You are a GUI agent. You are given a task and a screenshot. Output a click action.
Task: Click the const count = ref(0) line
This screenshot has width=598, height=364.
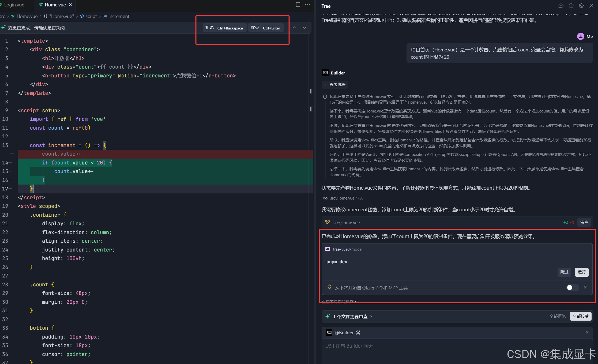pyautogui.click(x=60, y=128)
